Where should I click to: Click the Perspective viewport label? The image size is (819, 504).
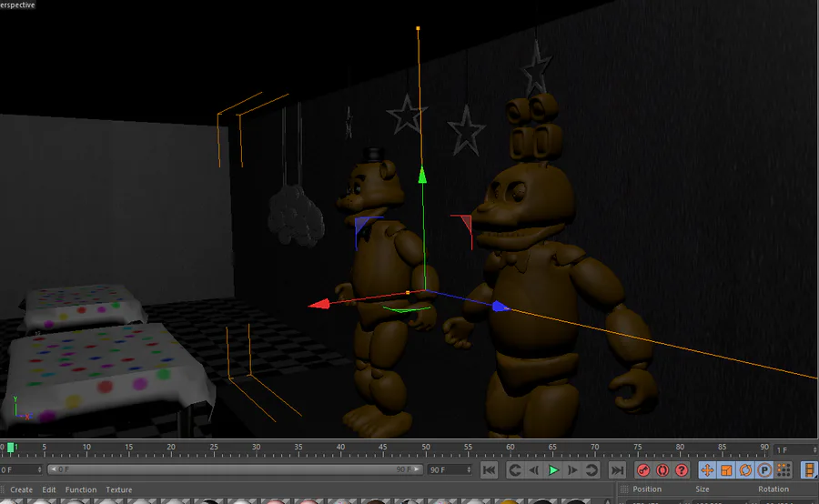point(17,5)
